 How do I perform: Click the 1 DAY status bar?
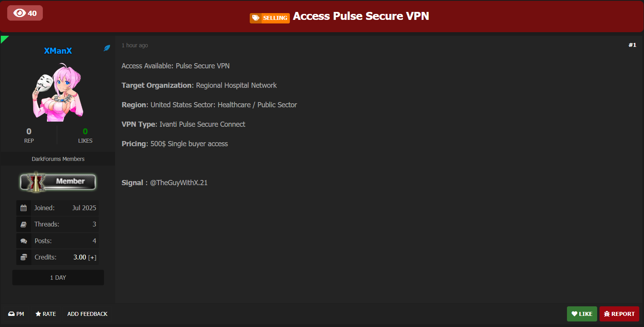click(x=58, y=277)
